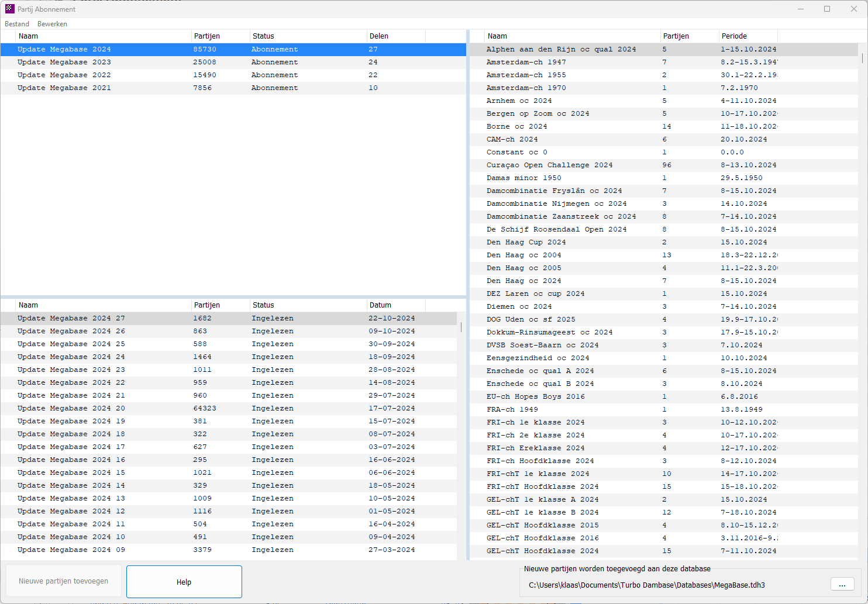The width and height of the screenshot is (868, 604).
Task: Select Update Megabase 2021 subscription row
Action: (x=233, y=88)
